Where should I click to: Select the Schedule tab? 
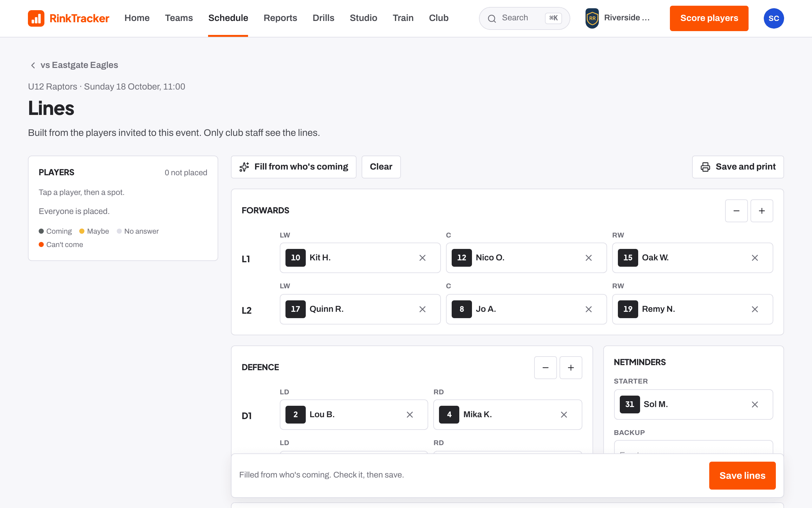pos(228,18)
